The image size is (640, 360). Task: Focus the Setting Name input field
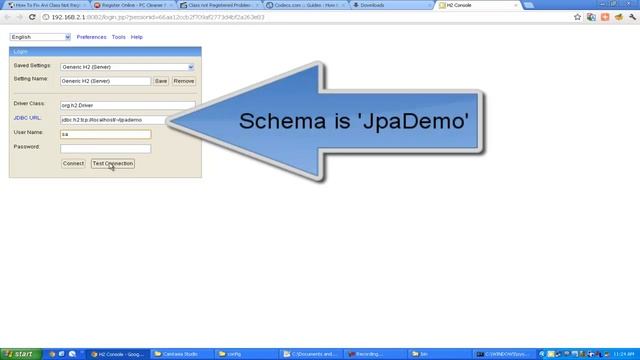click(x=106, y=81)
